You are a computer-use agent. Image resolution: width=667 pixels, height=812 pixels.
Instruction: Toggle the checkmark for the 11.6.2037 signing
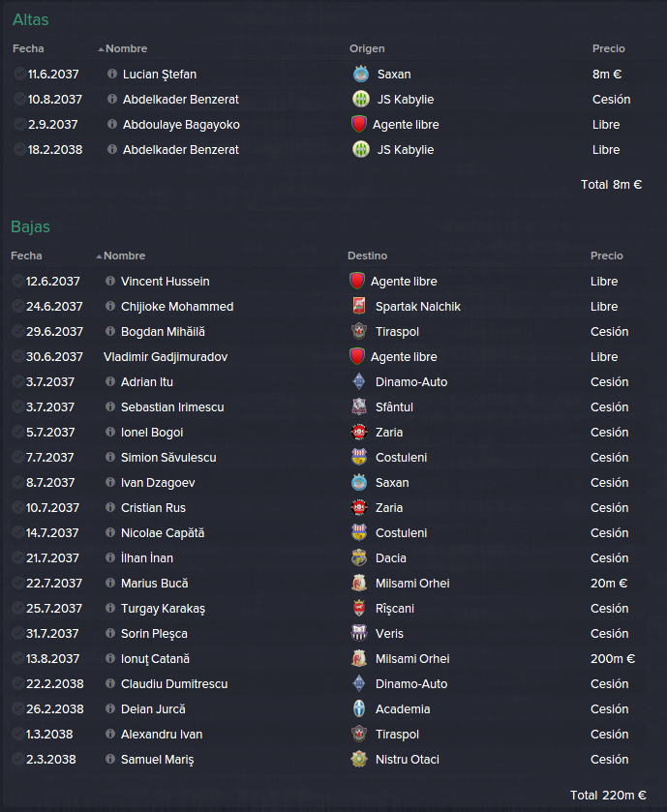point(20,74)
